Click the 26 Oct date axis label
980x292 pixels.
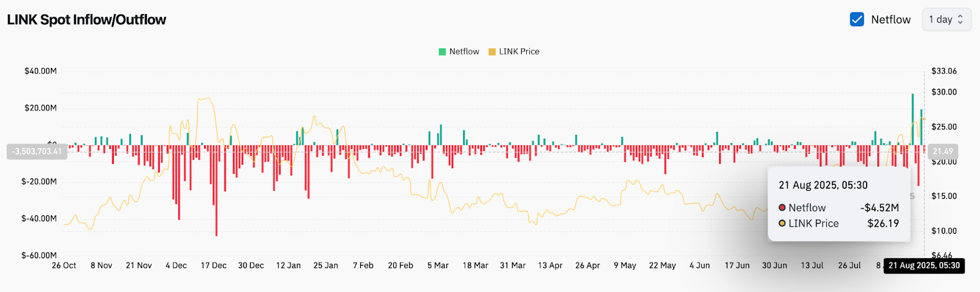[64, 266]
